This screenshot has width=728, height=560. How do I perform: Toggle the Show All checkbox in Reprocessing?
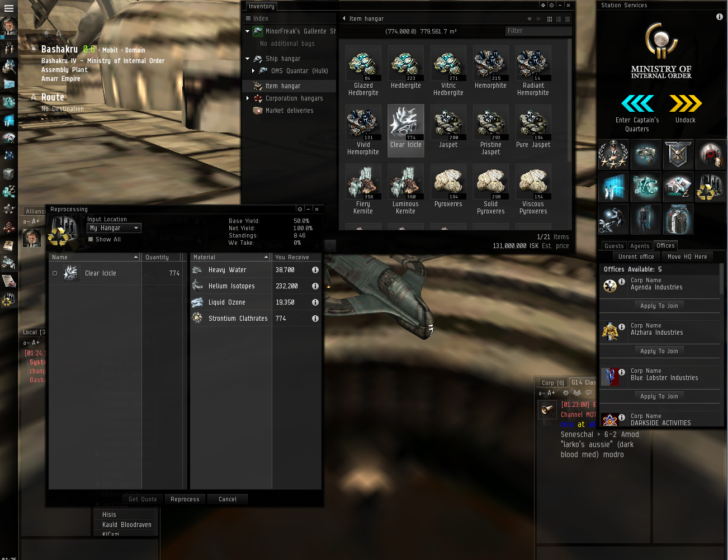tap(91, 239)
